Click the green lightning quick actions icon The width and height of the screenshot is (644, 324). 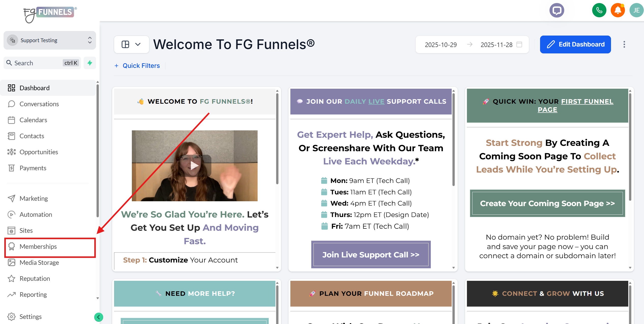click(90, 63)
